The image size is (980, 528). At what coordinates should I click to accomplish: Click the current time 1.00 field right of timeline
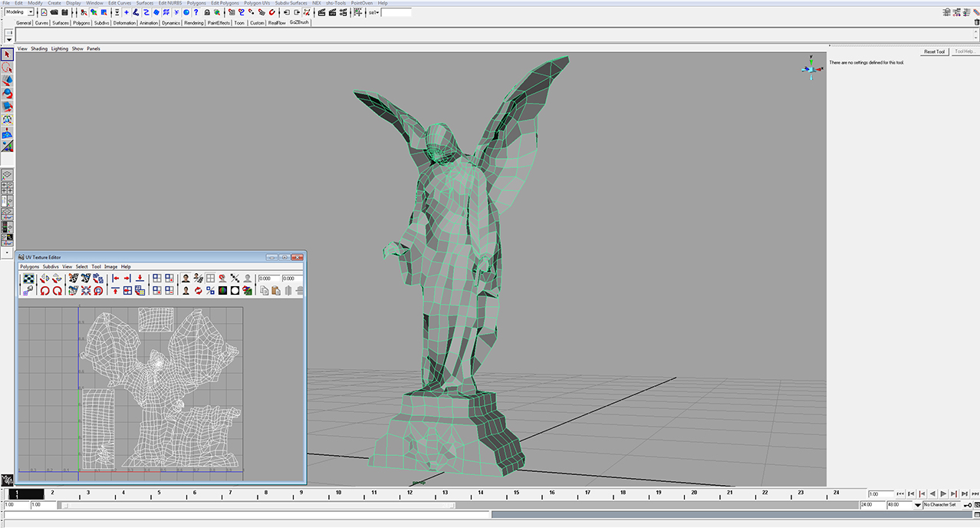[881, 494]
